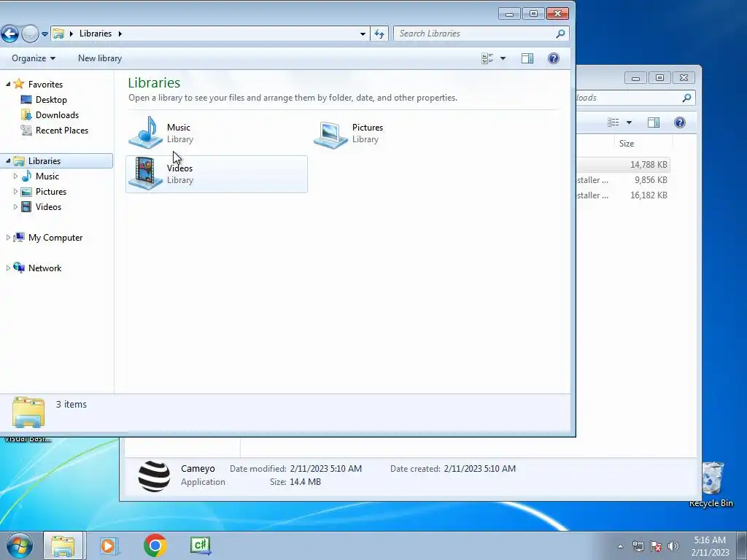Open the Organize menu
Image resolution: width=747 pixels, height=560 pixels.
[x=34, y=58]
